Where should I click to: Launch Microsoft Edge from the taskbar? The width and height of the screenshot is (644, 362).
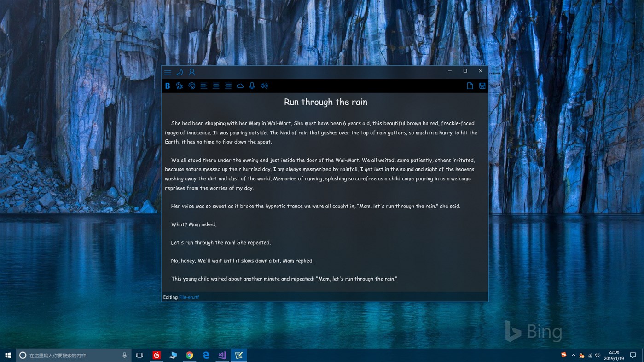point(206,355)
